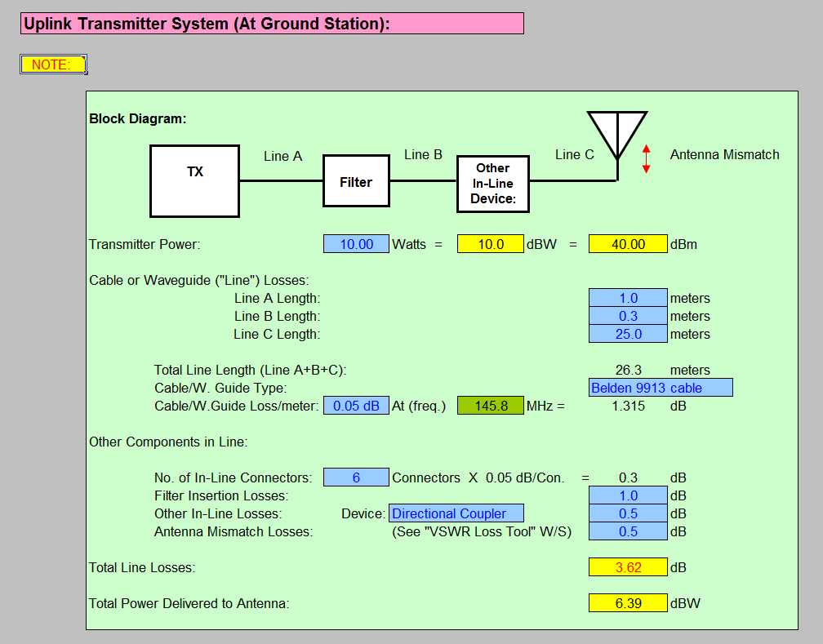The width and height of the screenshot is (823, 644).
Task: Select the 40.00 dBm result cell
Action: point(628,244)
